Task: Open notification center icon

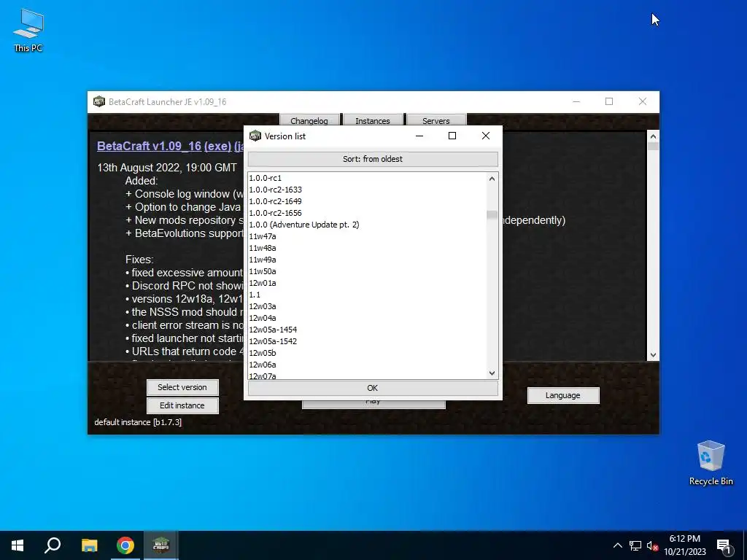Action: point(724,545)
